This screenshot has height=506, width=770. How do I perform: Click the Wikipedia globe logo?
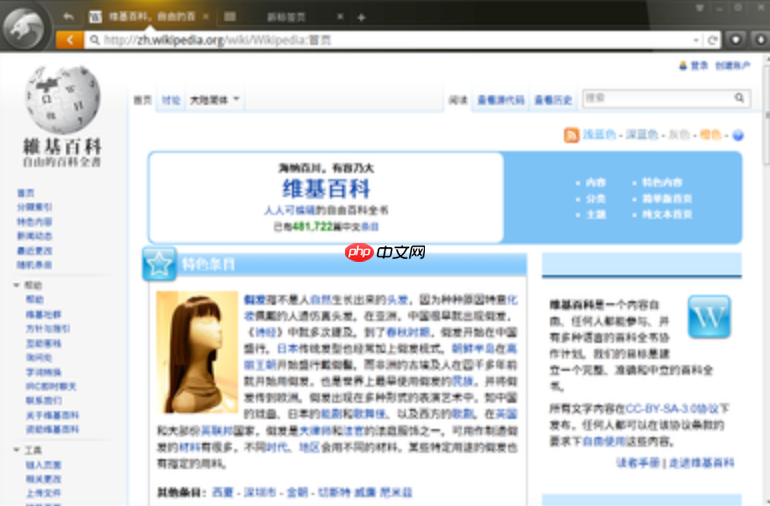[x=62, y=99]
